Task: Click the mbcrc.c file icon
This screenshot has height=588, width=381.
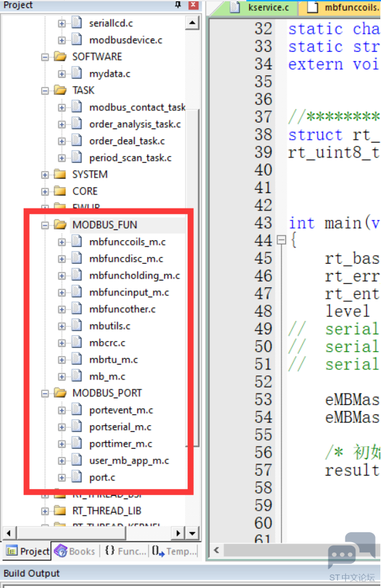Action: point(77,342)
